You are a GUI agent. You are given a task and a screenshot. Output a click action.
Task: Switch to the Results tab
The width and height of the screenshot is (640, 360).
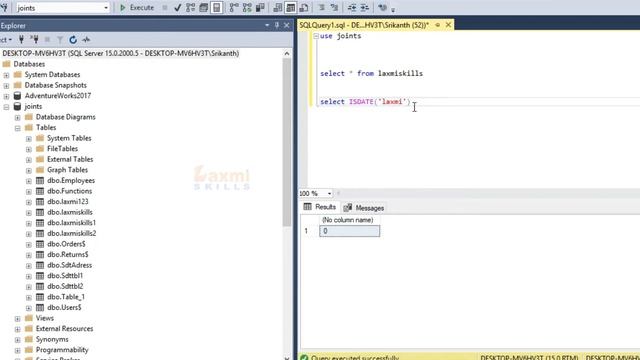320,207
